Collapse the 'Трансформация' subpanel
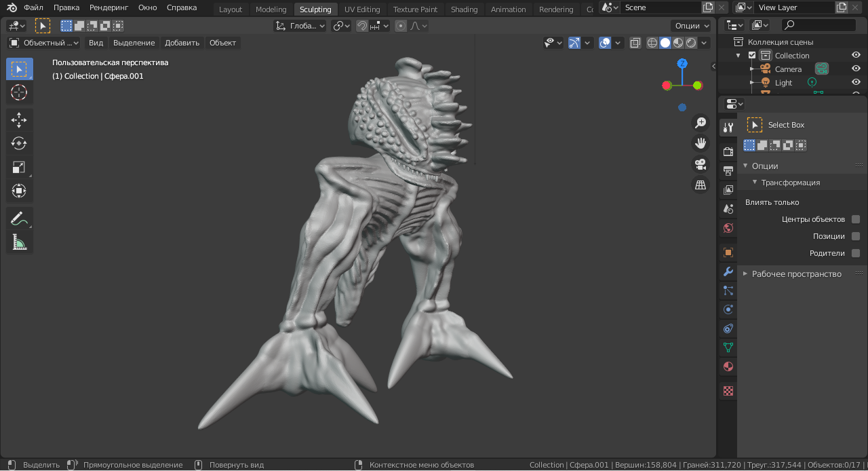This screenshot has width=868, height=471. (x=755, y=183)
